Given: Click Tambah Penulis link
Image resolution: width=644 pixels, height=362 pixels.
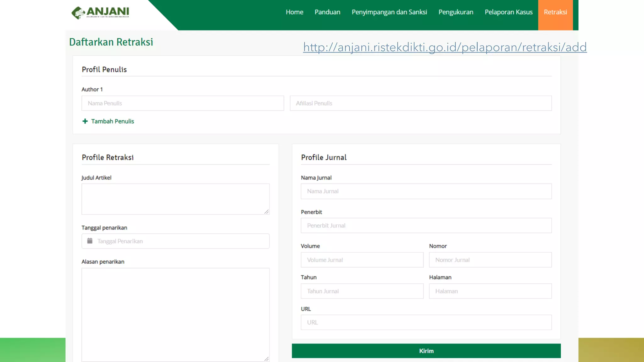Looking at the screenshot, I should coord(112,121).
